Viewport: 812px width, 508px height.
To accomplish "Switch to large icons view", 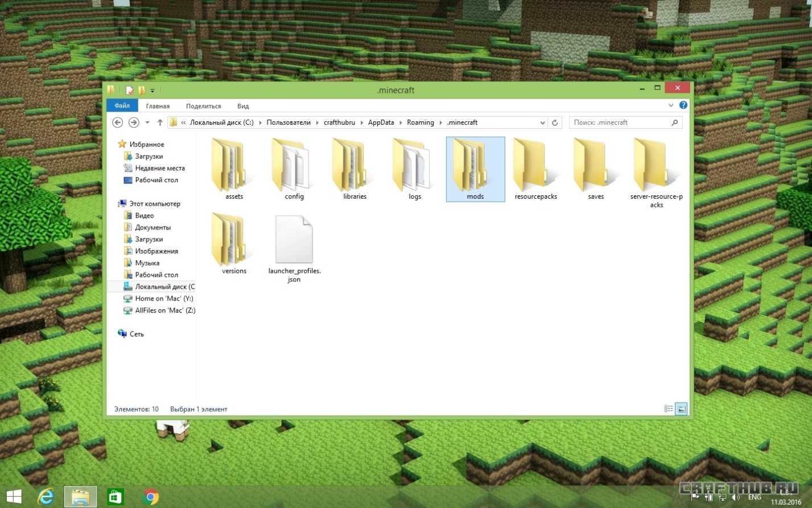I will click(x=681, y=409).
